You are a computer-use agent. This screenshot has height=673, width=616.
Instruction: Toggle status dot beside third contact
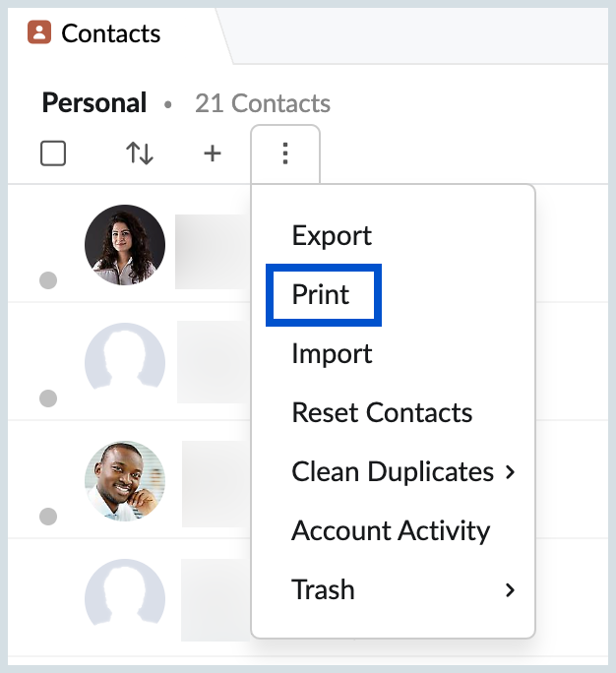[48, 517]
